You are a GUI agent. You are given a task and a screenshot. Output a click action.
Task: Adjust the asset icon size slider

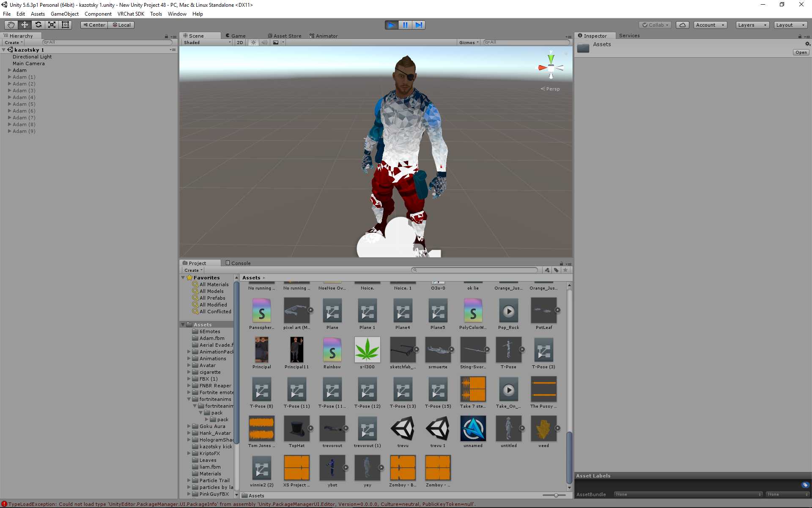pyautogui.click(x=556, y=495)
